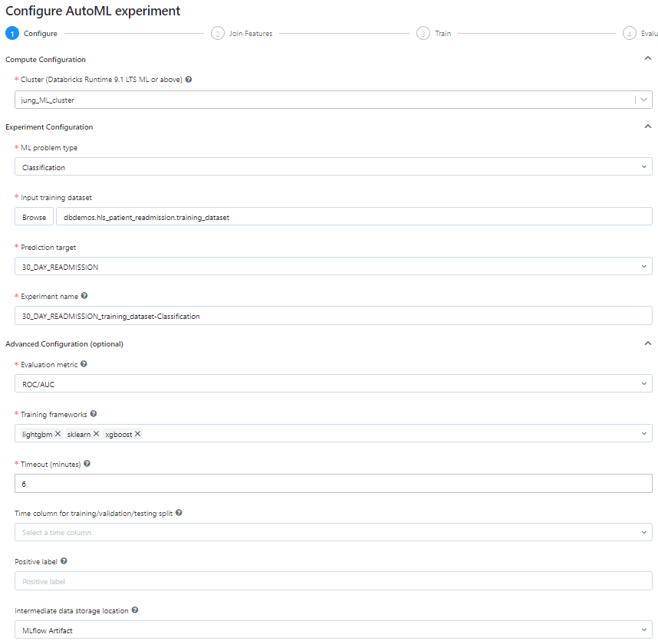Click Timeout minutes input field
The width and height of the screenshot is (658, 644).
(x=333, y=483)
